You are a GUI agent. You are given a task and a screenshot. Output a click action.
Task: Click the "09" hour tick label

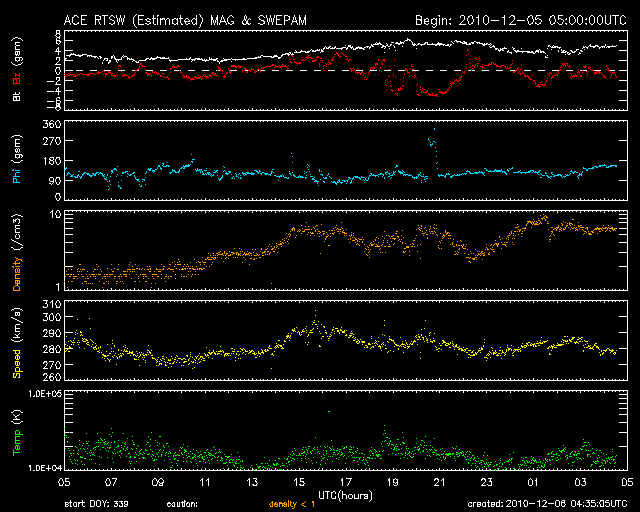pos(158,482)
